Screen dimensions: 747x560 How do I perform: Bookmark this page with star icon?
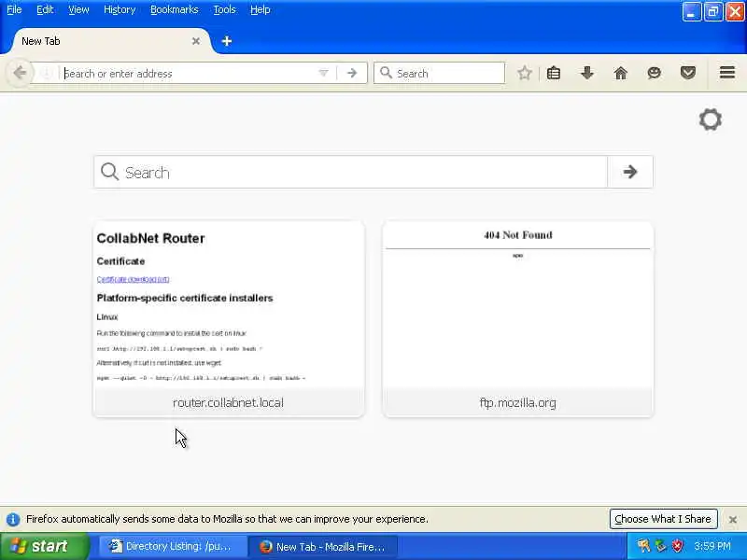pyautogui.click(x=525, y=73)
